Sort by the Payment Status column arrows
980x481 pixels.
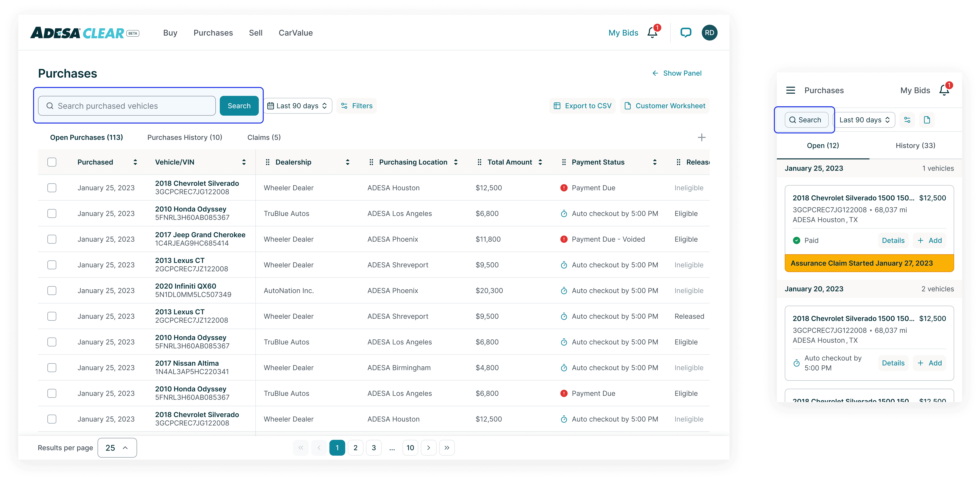pyautogui.click(x=655, y=162)
